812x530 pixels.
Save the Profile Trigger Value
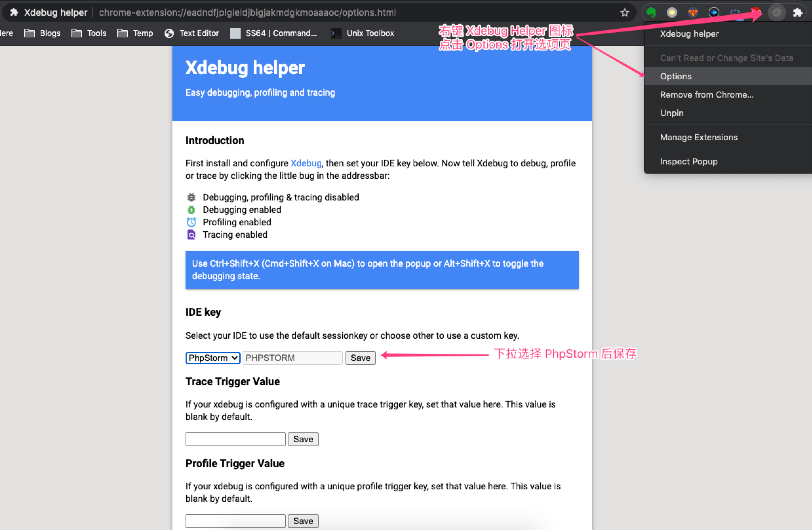(303, 521)
